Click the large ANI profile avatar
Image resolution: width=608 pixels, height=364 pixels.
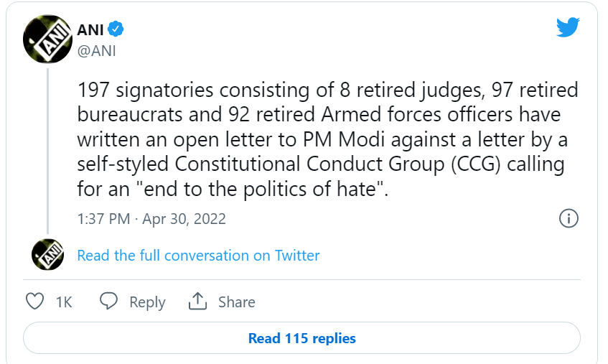click(x=47, y=39)
